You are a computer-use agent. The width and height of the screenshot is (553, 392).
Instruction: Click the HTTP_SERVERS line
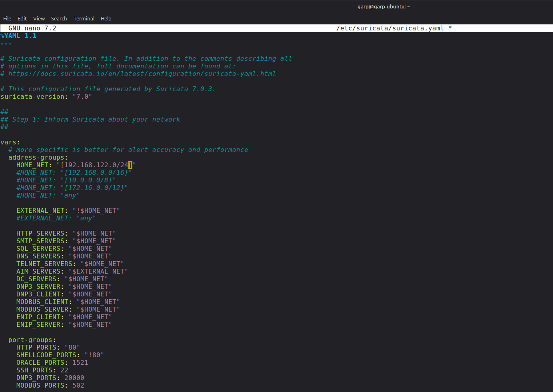[x=66, y=234]
